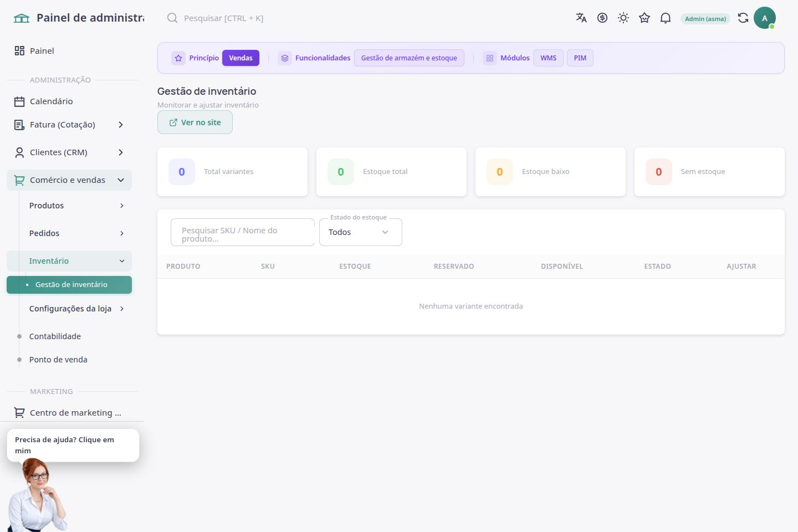Collapse Comércio e vendas section
The image size is (798, 532).
69,180
